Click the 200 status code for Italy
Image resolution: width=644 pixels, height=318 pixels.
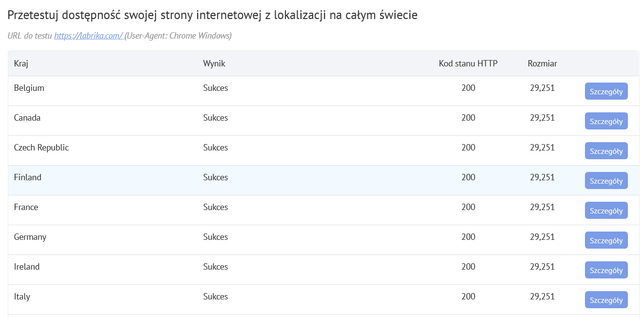(x=468, y=297)
